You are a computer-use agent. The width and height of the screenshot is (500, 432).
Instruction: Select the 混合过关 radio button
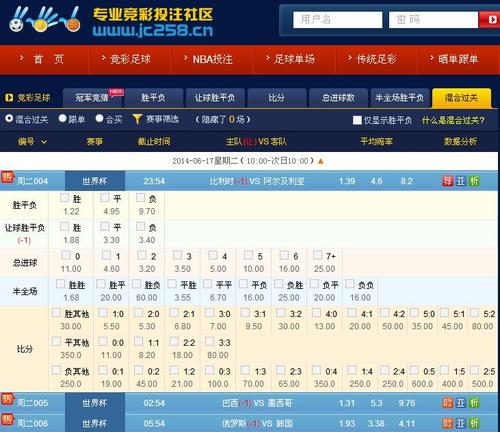[9, 118]
